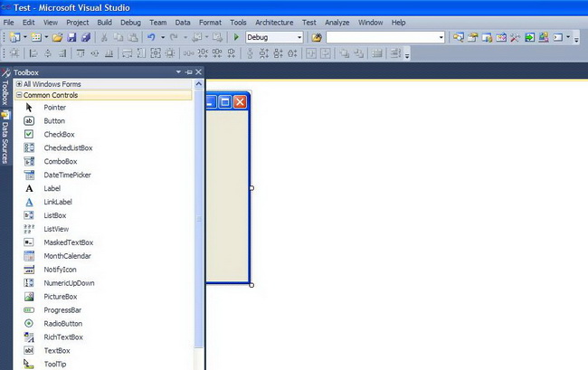Click the Find in Files folder icon
This screenshot has width=588, height=370.
click(317, 37)
